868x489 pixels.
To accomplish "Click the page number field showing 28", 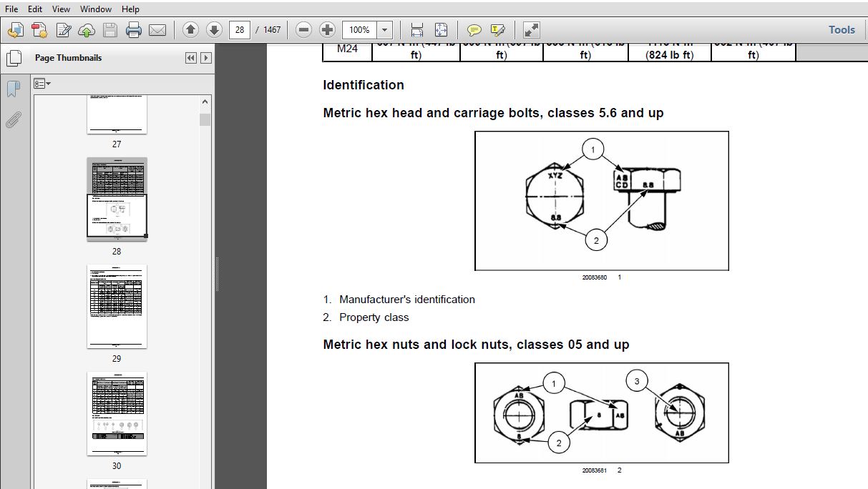I will coord(240,30).
